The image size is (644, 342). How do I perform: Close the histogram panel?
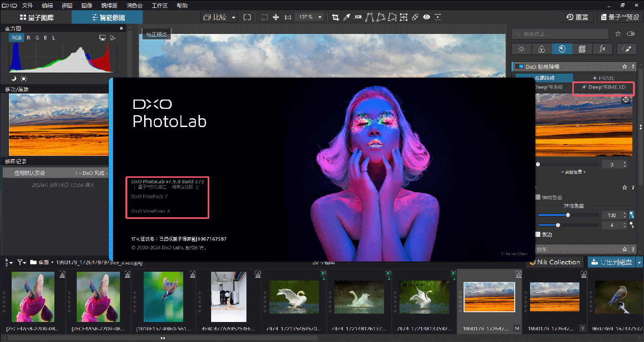pos(122,28)
